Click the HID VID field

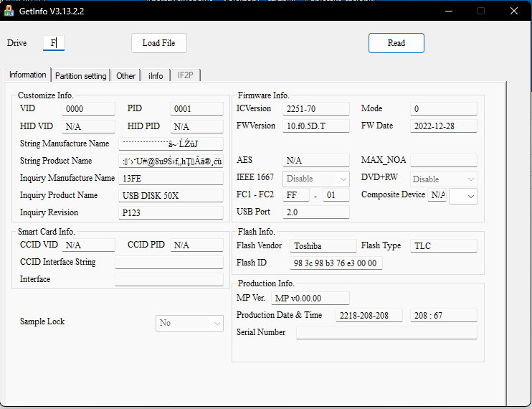[x=89, y=126]
